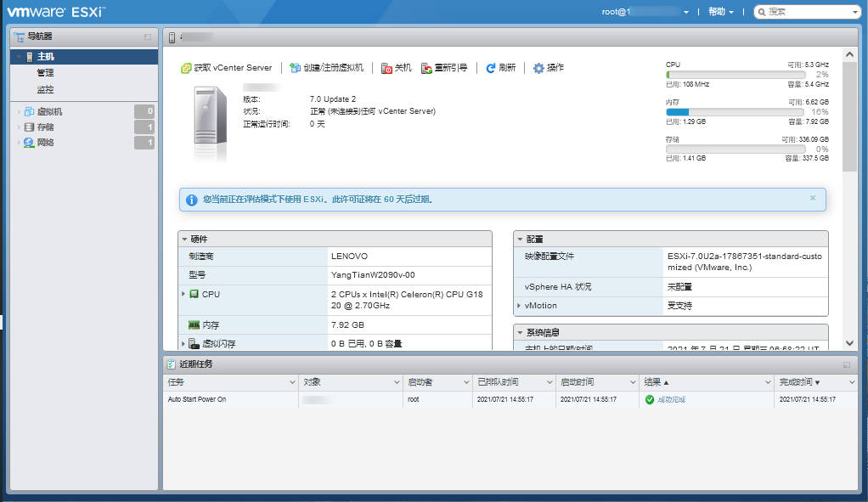Expand the vMotion row

(519, 306)
